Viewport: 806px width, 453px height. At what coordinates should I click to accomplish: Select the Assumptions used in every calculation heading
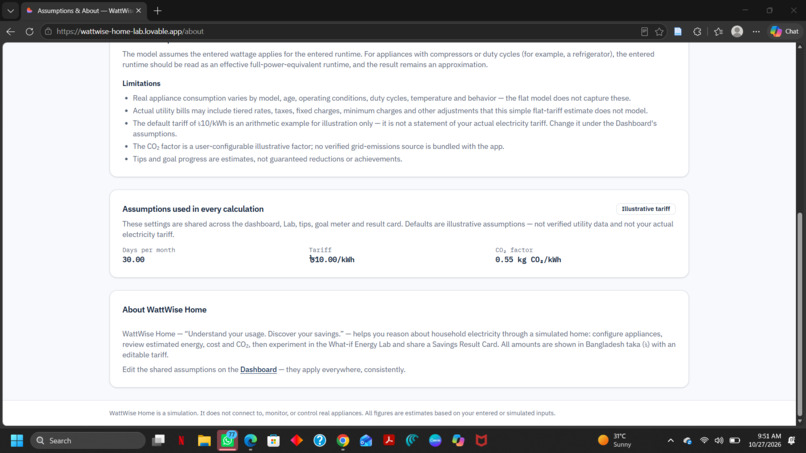(x=193, y=209)
